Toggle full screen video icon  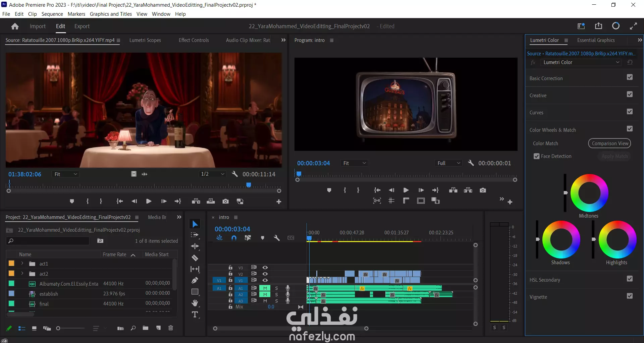(633, 26)
